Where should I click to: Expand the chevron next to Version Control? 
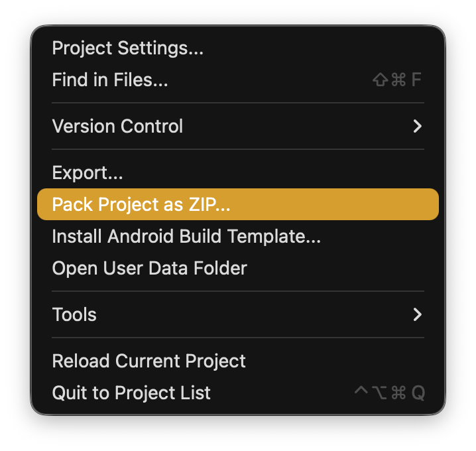click(x=417, y=126)
